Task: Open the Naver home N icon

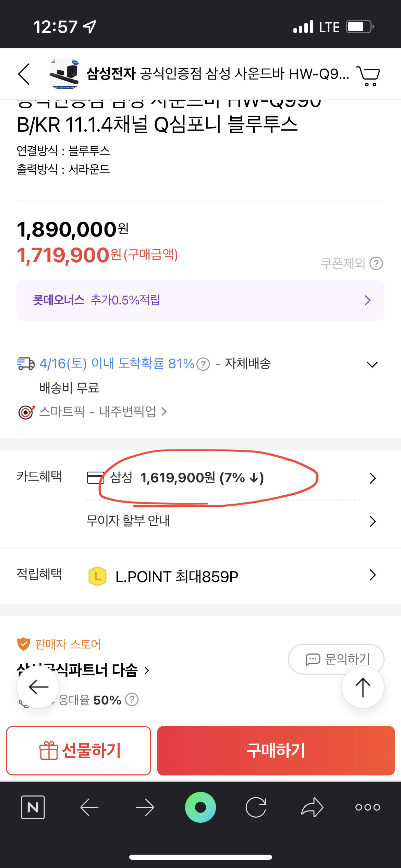Action: [33, 807]
